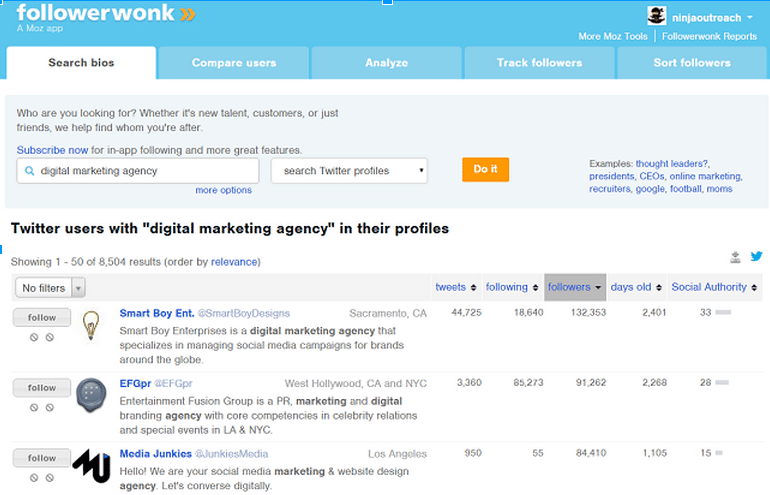
Task: Click the 91,262 followers value
Action: tap(591, 383)
